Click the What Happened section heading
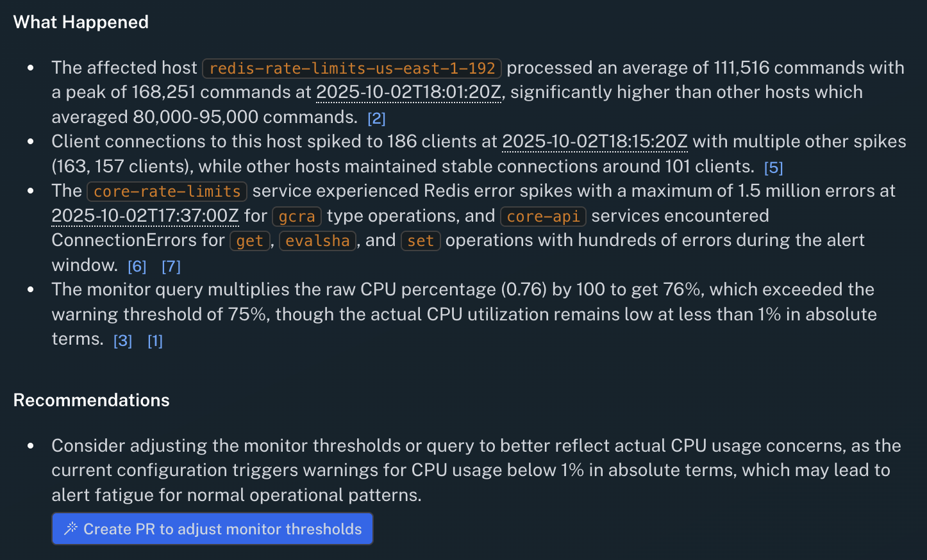This screenshot has width=927, height=560. (x=81, y=22)
